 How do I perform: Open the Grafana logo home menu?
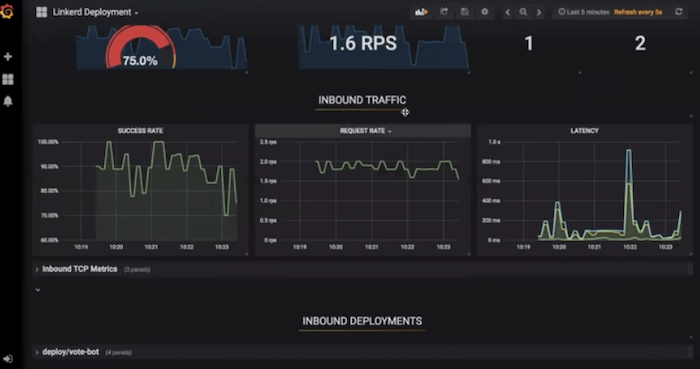(7, 11)
